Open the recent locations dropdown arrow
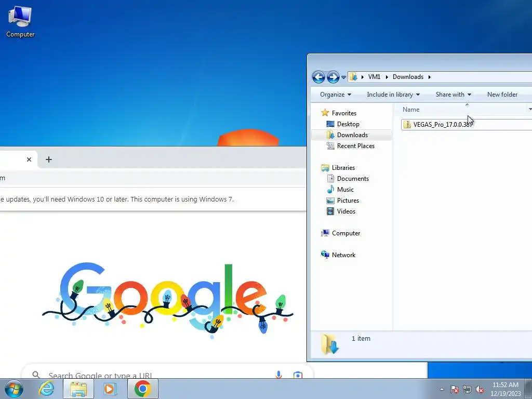 coord(343,77)
